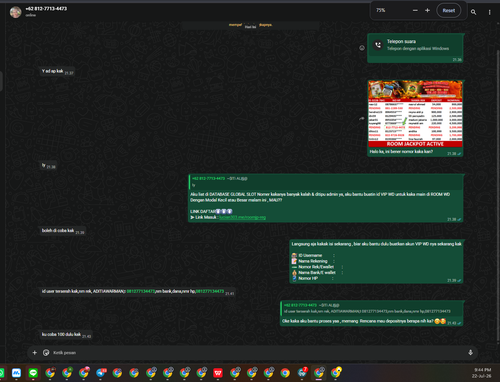
Task: Select the 'Oke kaka aku bantu proses' reply message
Action: point(371,314)
